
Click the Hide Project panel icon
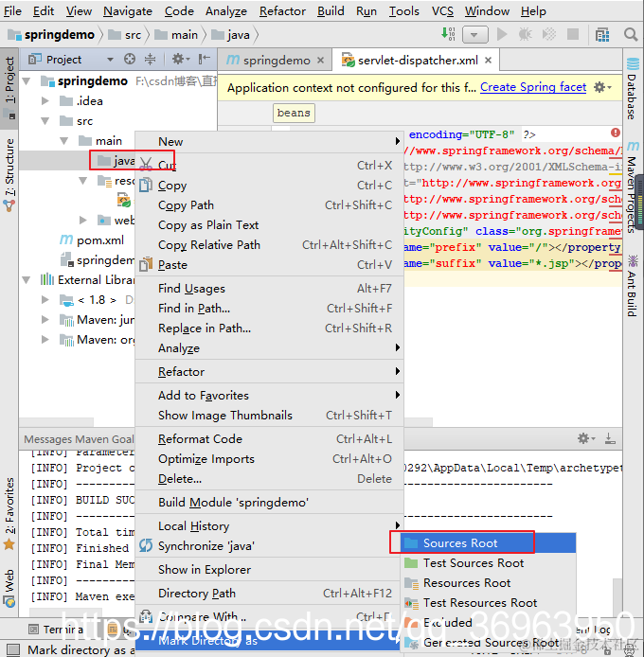pos(205,59)
